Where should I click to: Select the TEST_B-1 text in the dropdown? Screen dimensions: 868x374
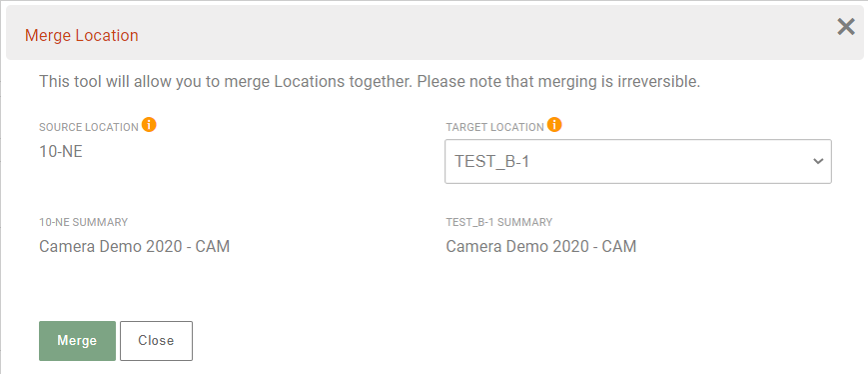click(x=492, y=161)
